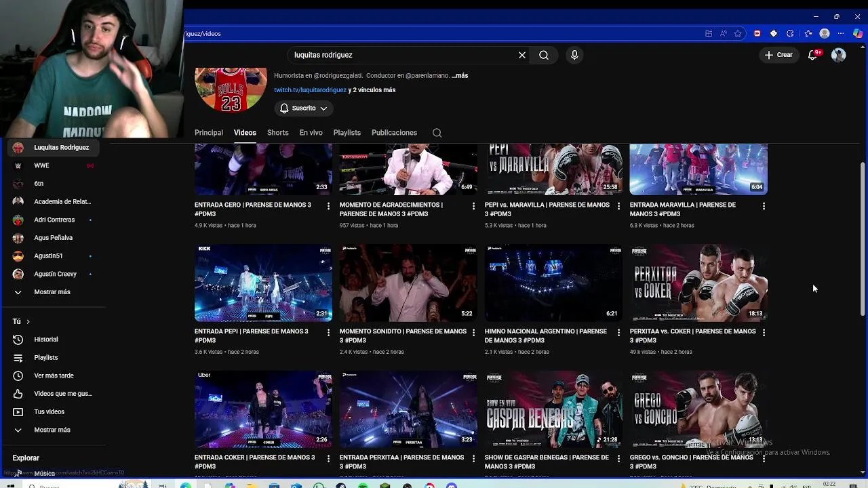
Task: Switch to the Principal tab
Action: [209, 133]
